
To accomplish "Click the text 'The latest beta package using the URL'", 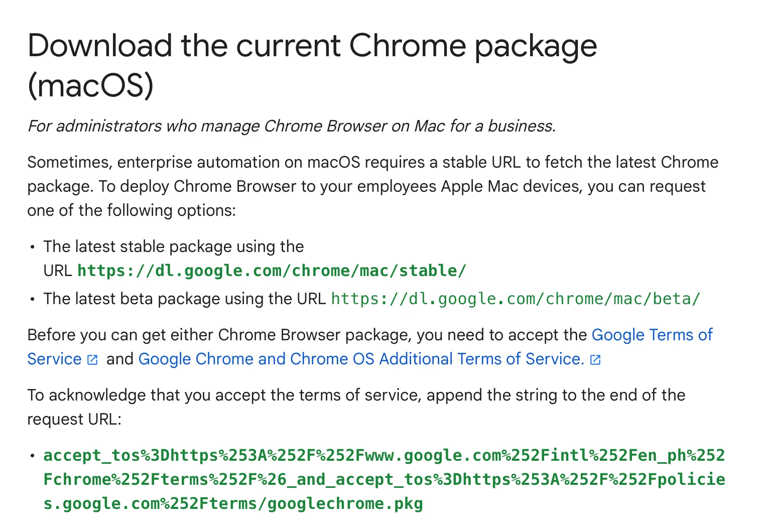I will (185, 299).
